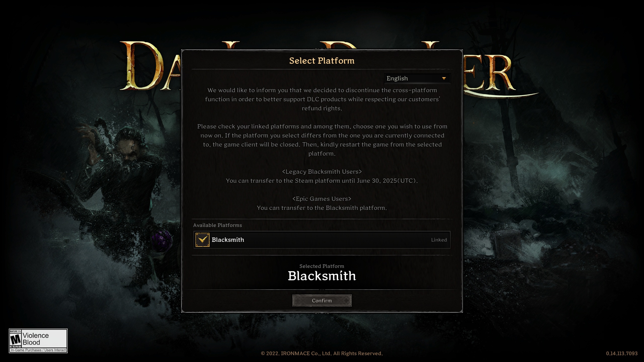Click the game version number 0.14.113.7093

pyautogui.click(x=622, y=353)
